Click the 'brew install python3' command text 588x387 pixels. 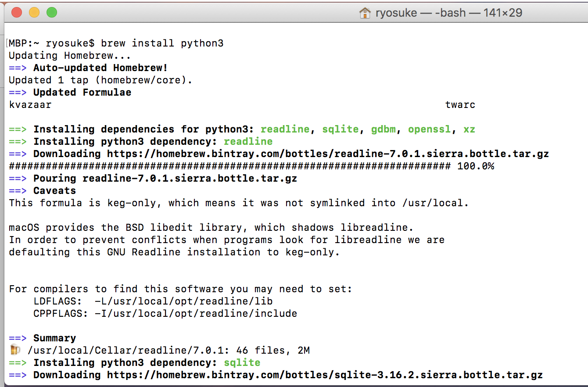[162, 43]
